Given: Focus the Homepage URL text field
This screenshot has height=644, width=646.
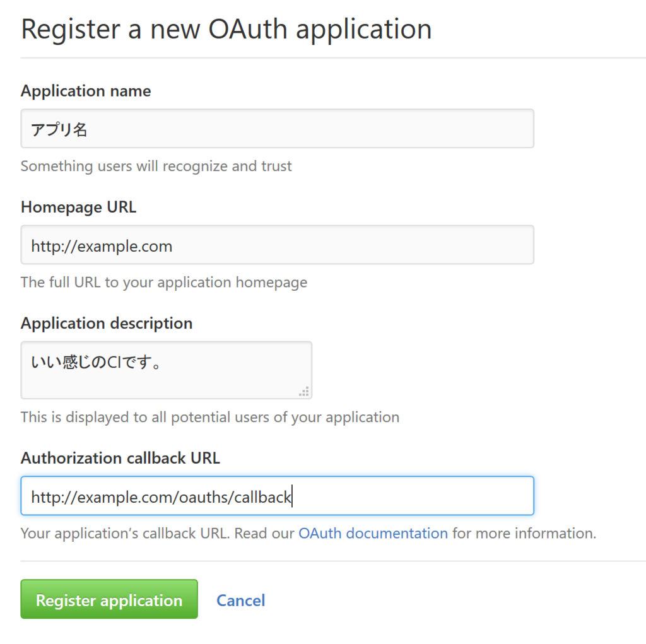Looking at the screenshot, I should (277, 245).
